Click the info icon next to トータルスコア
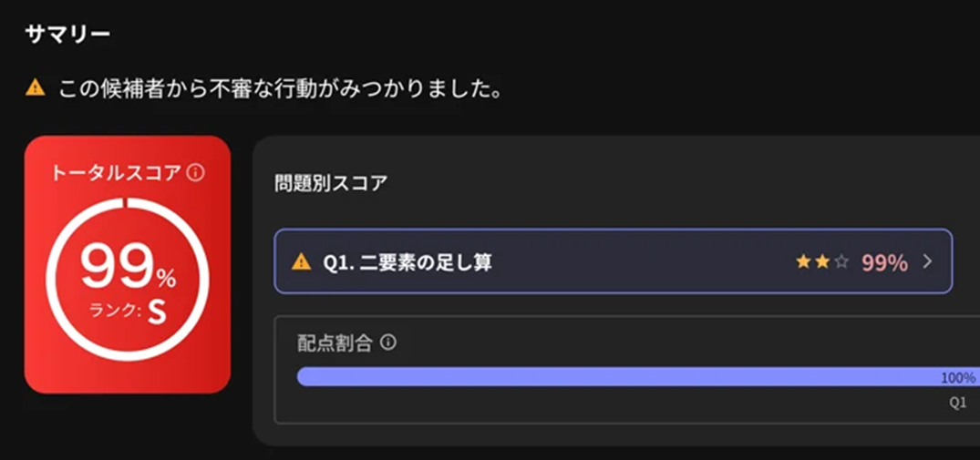The height and width of the screenshot is (460, 980). pyautogui.click(x=196, y=173)
